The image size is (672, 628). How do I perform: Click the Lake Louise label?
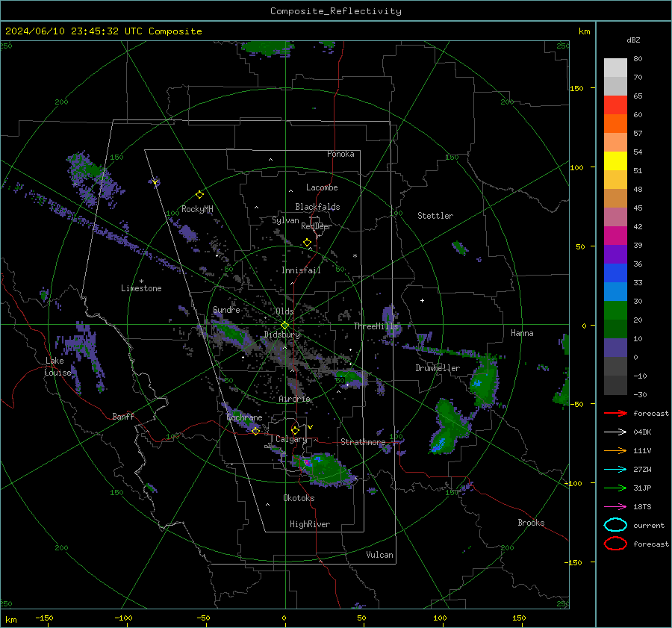pos(57,367)
